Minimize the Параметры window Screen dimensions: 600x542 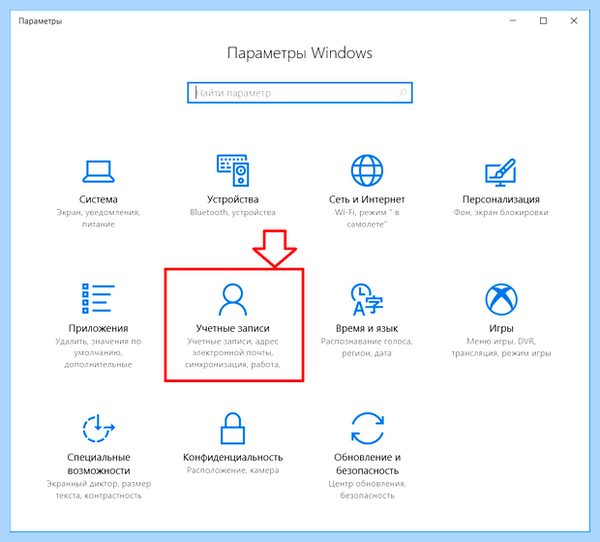(513, 21)
